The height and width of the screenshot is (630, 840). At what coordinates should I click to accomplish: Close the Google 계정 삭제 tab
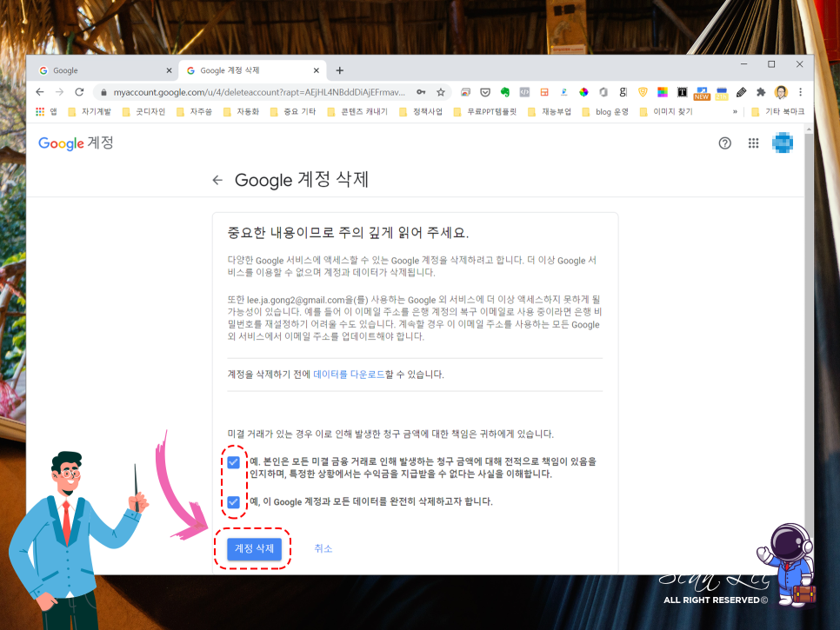(316, 70)
